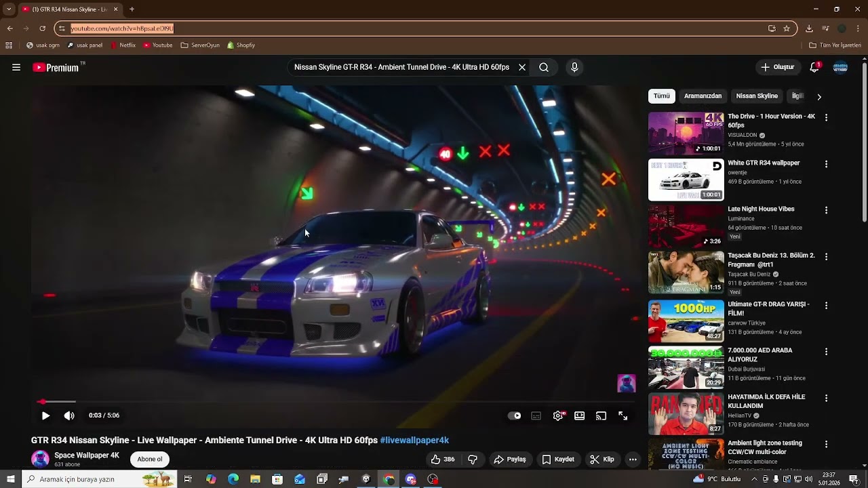The image size is (868, 488).
Task: Dislike the video
Action: coord(473,459)
